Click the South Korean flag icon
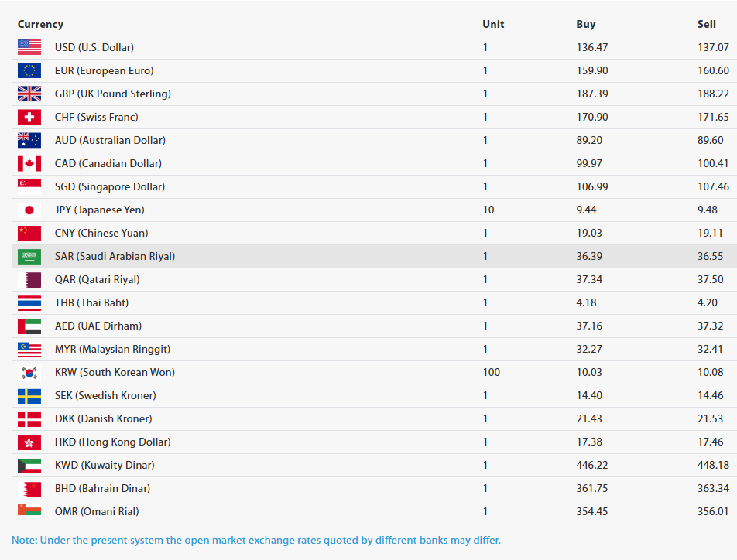737x560 pixels. 29,373
